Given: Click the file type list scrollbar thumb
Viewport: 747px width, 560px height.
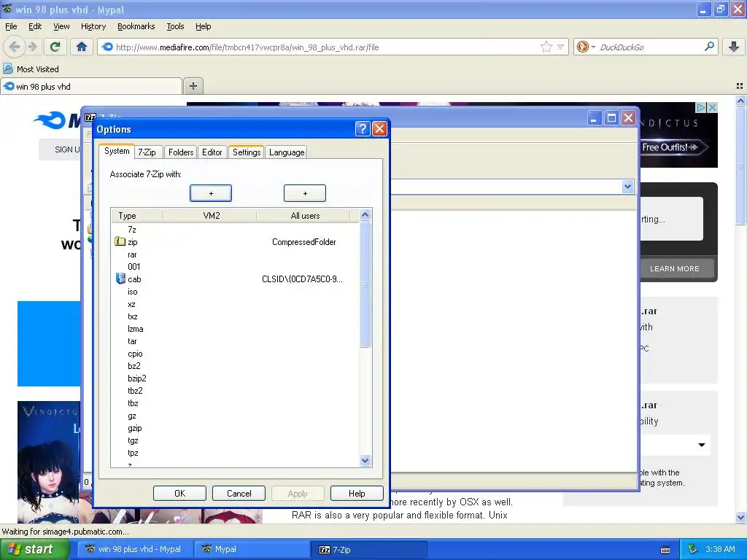Looking at the screenshot, I should [x=365, y=284].
